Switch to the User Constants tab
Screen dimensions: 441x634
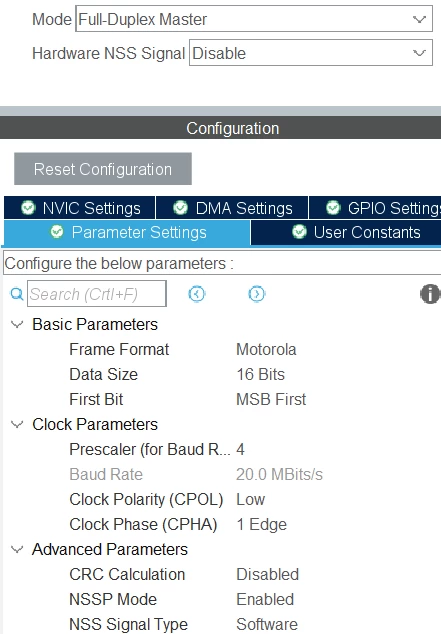(x=346, y=232)
